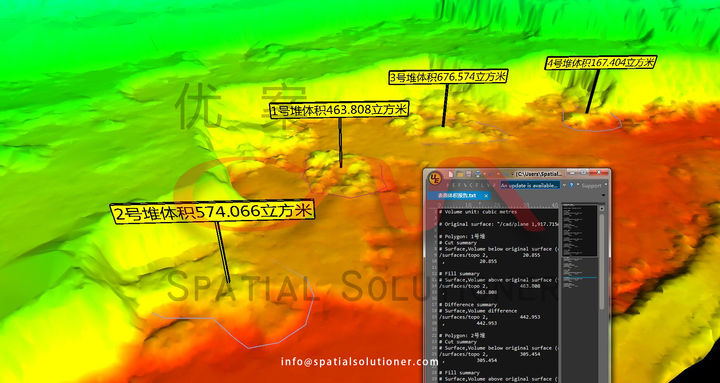Click the column ruler above the editor
720x383 pixels.
pyautogui.click(x=497, y=205)
